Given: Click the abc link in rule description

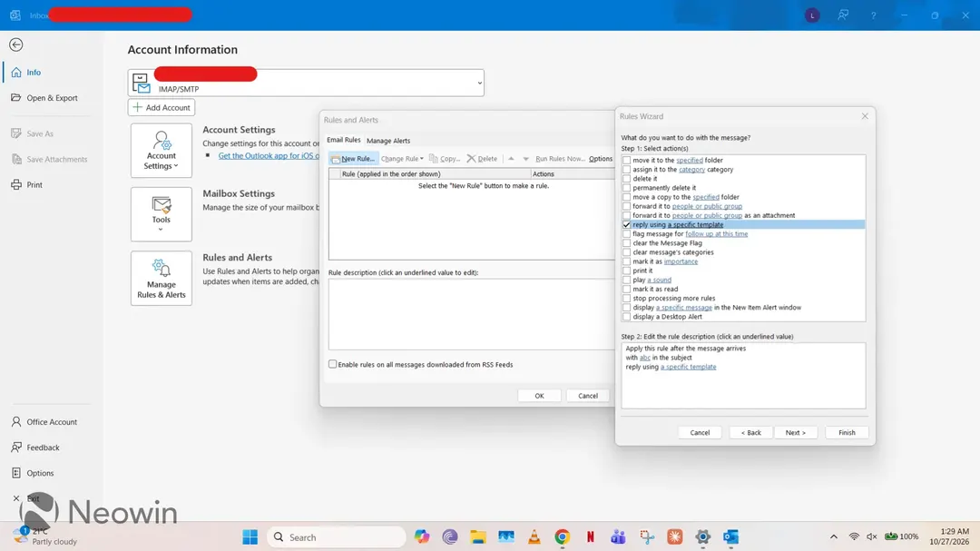Looking at the screenshot, I should click(645, 358).
